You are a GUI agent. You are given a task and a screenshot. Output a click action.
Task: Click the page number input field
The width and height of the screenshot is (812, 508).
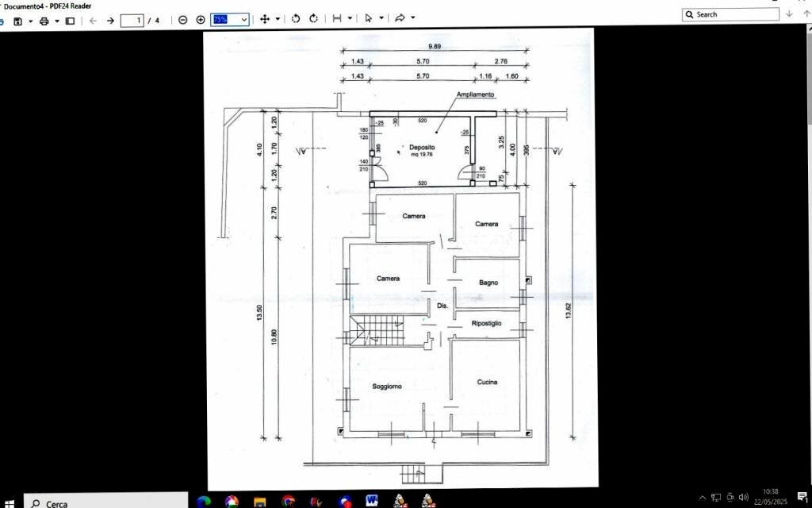point(132,20)
